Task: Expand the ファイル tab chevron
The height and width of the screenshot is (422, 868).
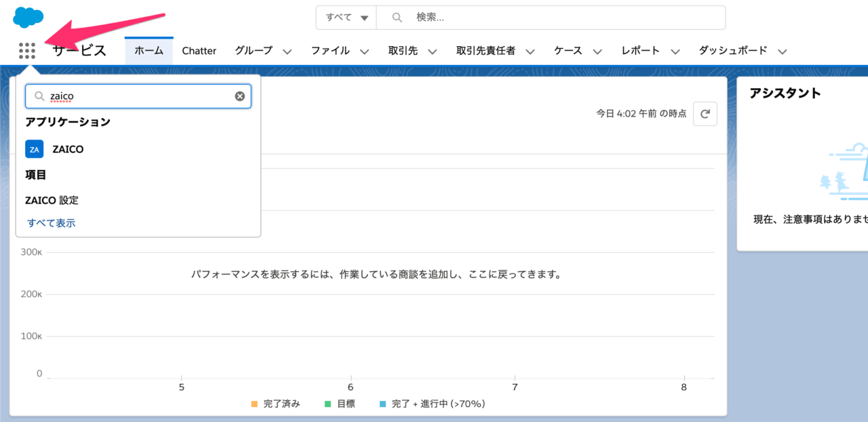Action: coord(365,51)
